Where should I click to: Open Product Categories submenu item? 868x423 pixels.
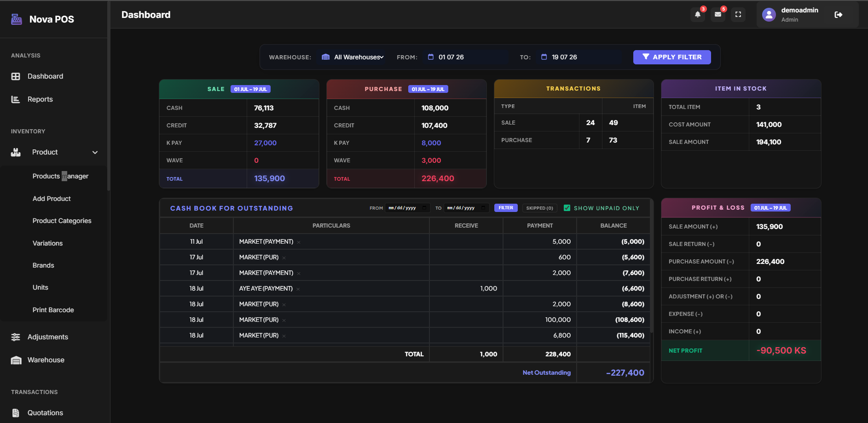point(62,221)
